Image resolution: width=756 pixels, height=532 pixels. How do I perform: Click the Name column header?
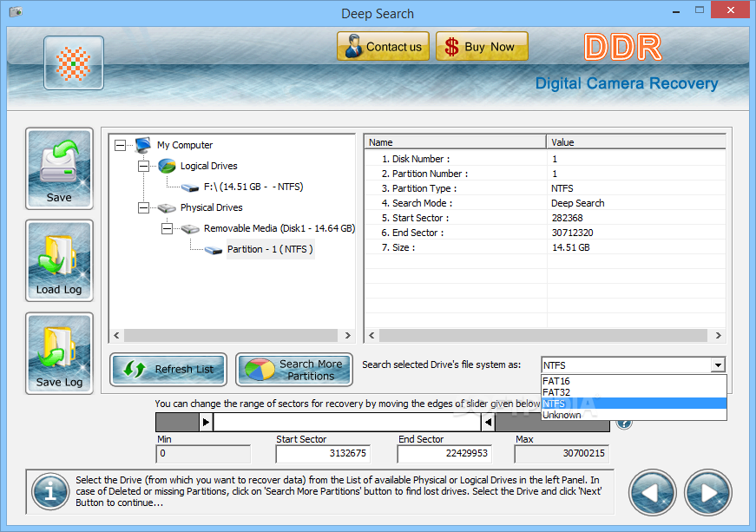coord(455,142)
